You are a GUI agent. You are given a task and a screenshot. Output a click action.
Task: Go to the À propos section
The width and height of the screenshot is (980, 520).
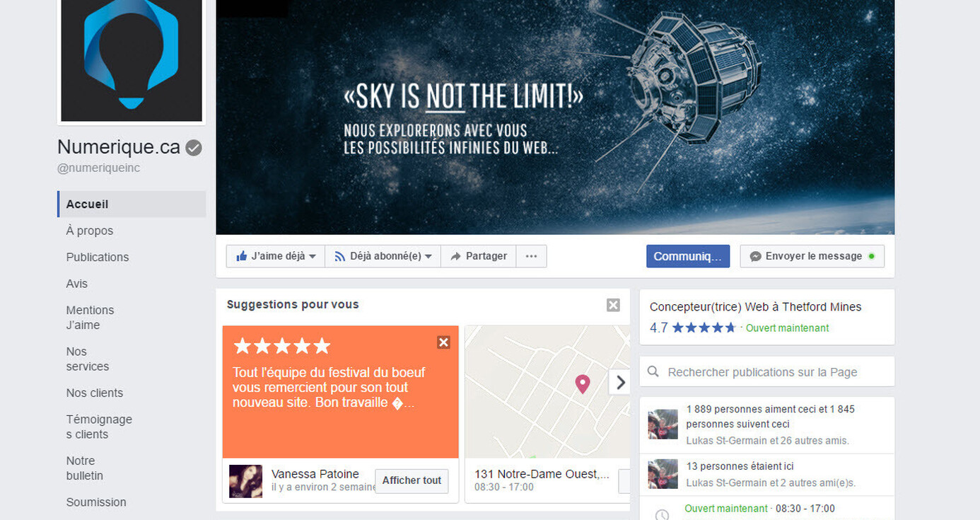pos(89,231)
